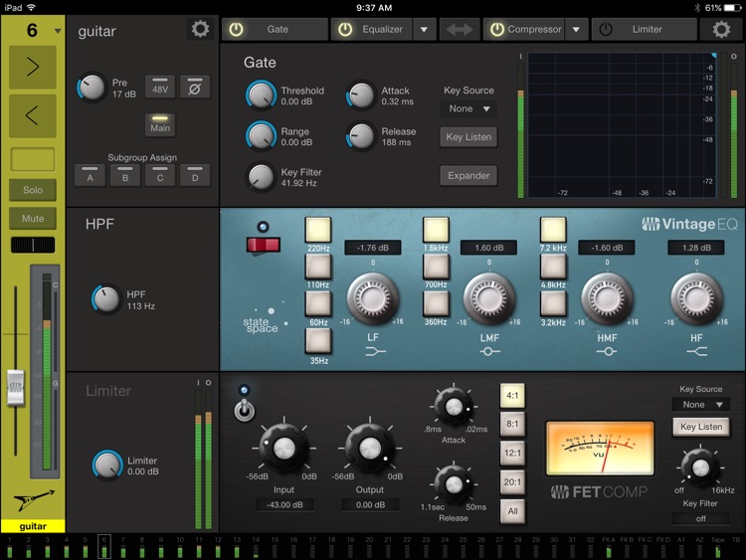The width and height of the screenshot is (746, 560).
Task: Open Gate Key Source dropdown
Action: (469, 109)
